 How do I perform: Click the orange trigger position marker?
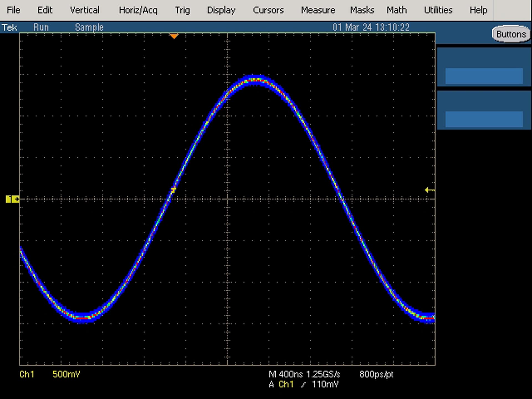pos(174,36)
